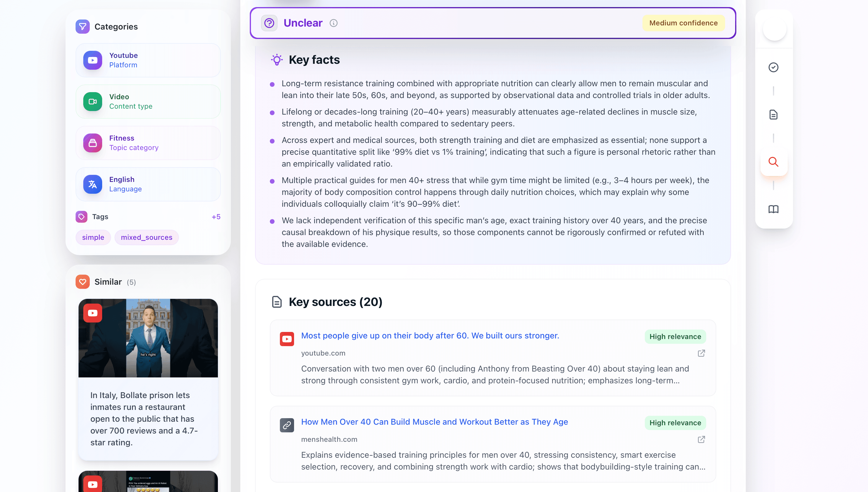
Task: Select the book icon in right sidebar
Action: tap(774, 209)
